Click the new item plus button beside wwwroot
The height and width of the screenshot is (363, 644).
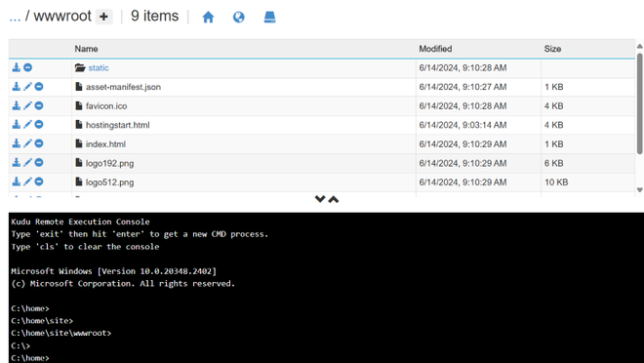[x=103, y=17]
